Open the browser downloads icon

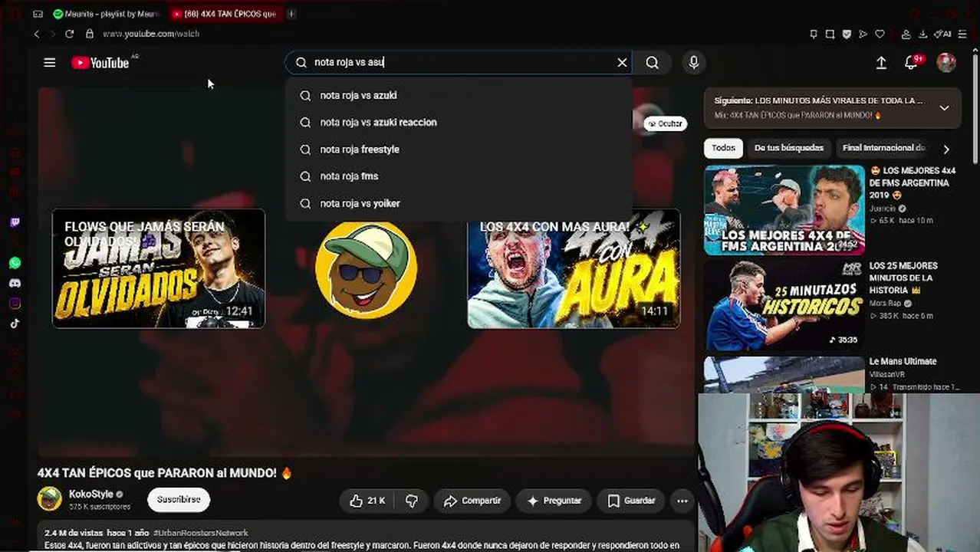[922, 34]
